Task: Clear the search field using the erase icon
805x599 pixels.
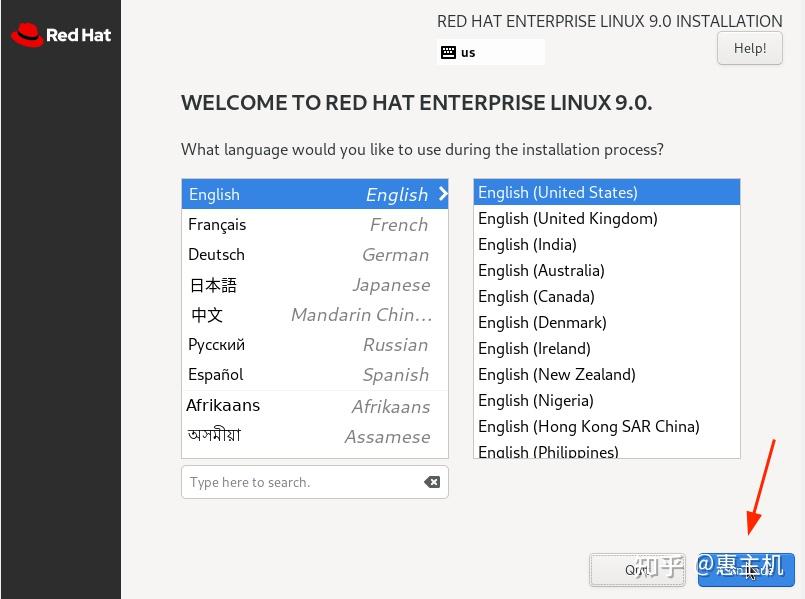Action: pyautogui.click(x=432, y=481)
